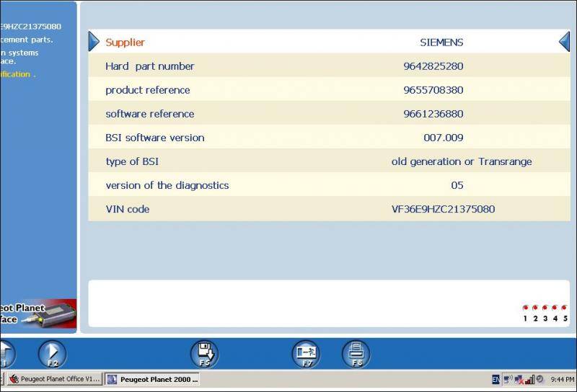Click the F5 save diskette icon

(204, 354)
